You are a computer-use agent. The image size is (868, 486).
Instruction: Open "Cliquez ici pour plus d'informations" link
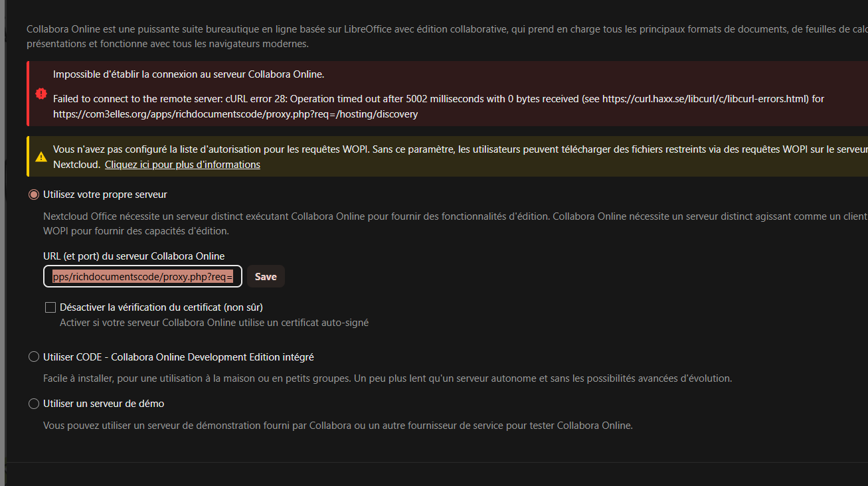[182, 165]
